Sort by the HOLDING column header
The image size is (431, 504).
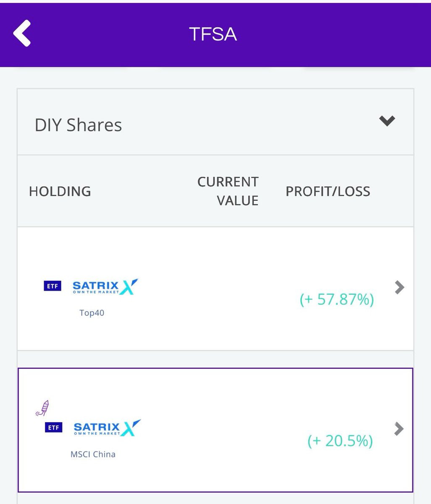(60, 192)
